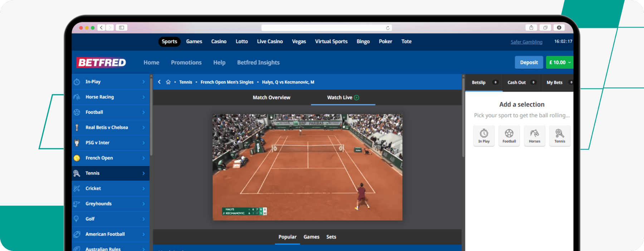Image resolution: width=644 pixels, height=251 pixels.
Task: Select Virtual Sports in top navigation
Action: (331, 41)
